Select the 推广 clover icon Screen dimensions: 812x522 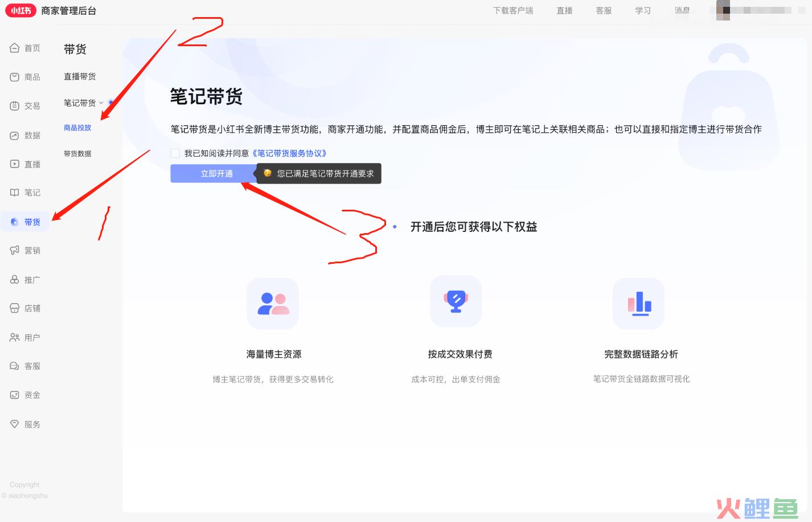tap(15, 279)
